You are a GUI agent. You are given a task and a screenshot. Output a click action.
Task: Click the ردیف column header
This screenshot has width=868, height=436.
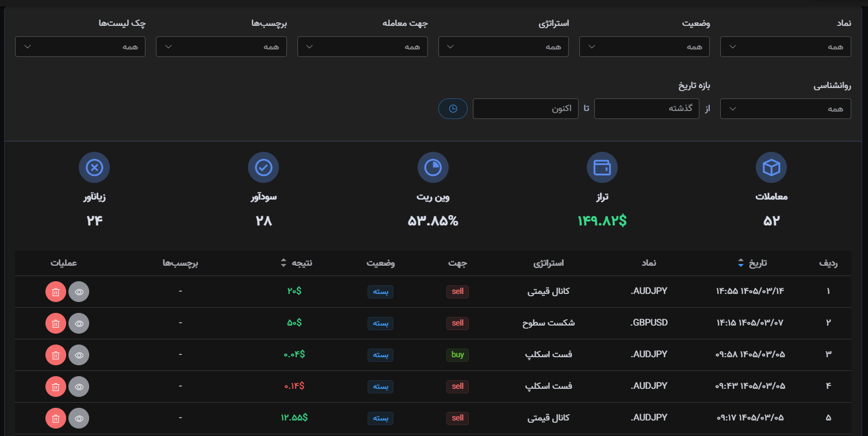pyautogui.click(x=828, y=263)
